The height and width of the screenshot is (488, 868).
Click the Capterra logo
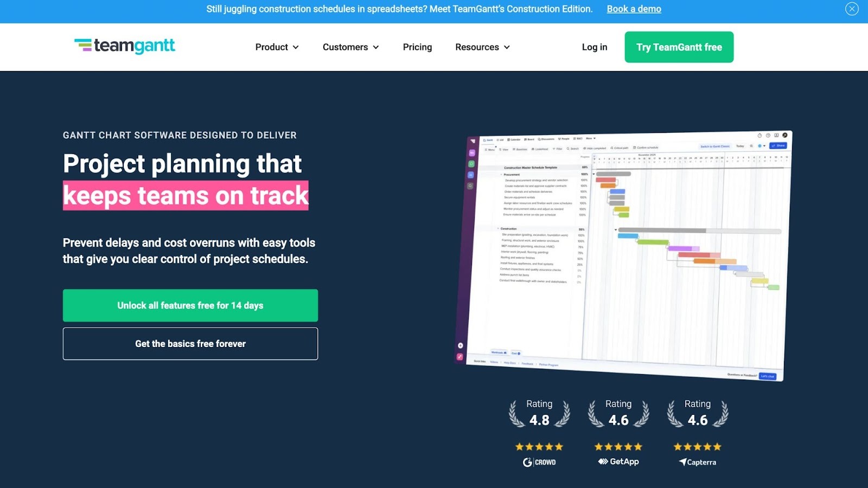(x=698, y=462)
